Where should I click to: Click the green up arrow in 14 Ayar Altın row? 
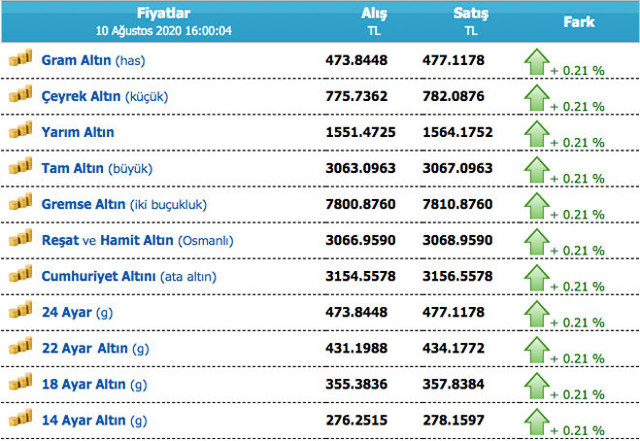pos(539,417)
